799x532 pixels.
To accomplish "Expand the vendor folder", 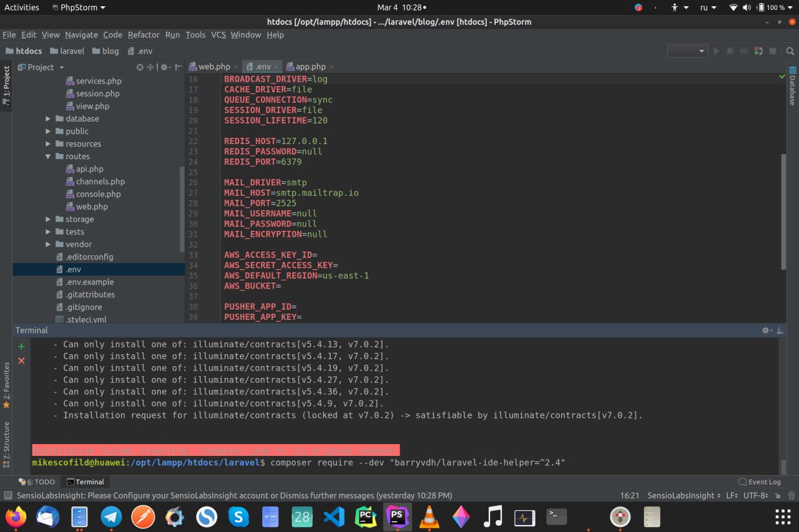I will tap(49, 244).
